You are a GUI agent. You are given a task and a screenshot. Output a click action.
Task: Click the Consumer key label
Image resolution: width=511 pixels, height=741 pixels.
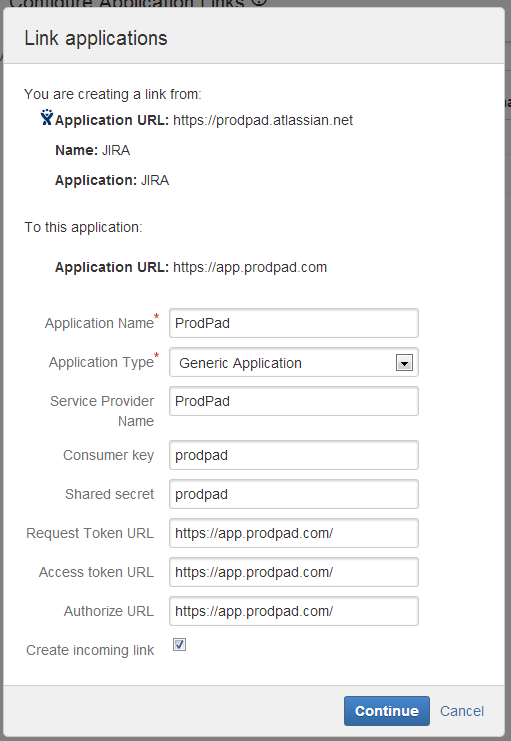click(108, 455)
